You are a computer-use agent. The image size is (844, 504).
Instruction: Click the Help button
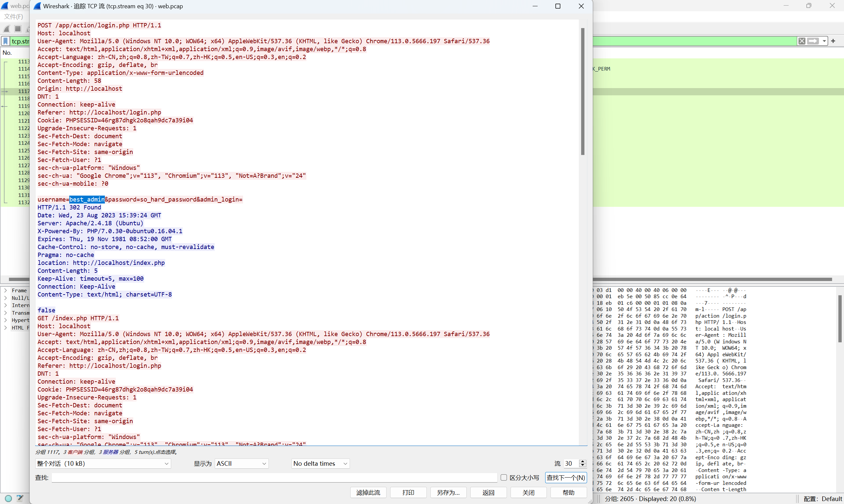[568, 492]
